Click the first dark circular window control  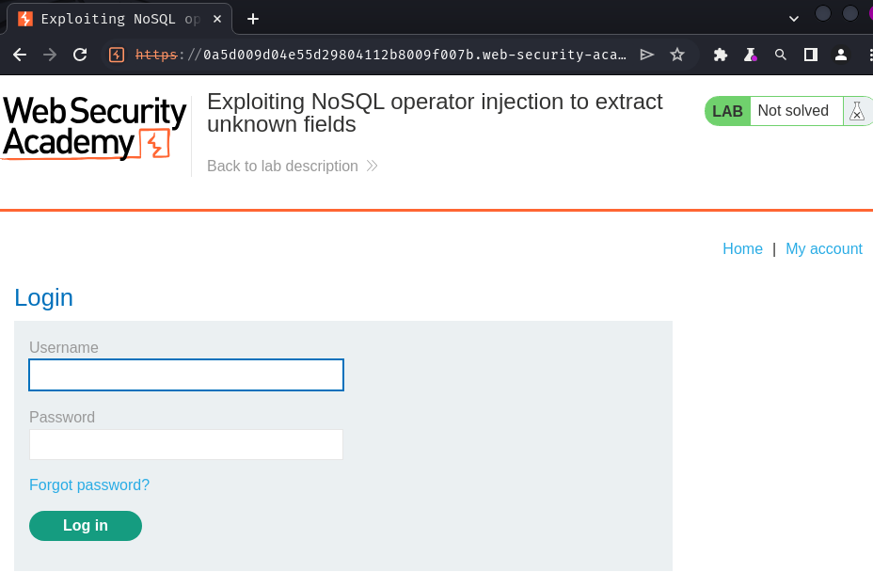(823, 13)
